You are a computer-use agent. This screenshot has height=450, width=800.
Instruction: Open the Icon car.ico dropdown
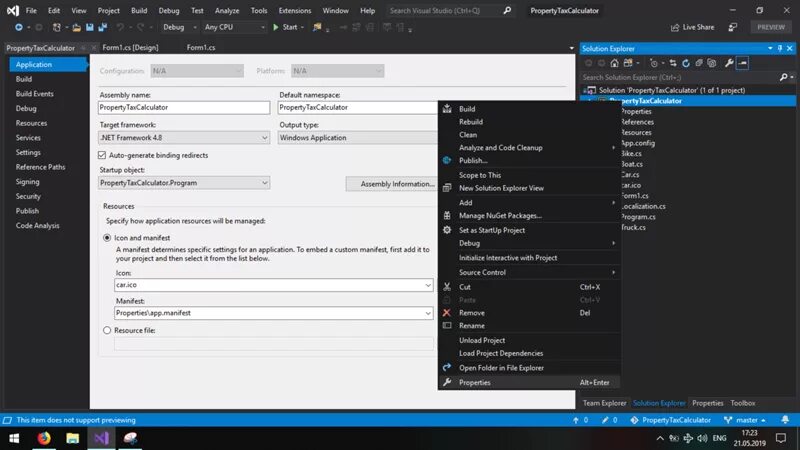click(x=428, y=285)
